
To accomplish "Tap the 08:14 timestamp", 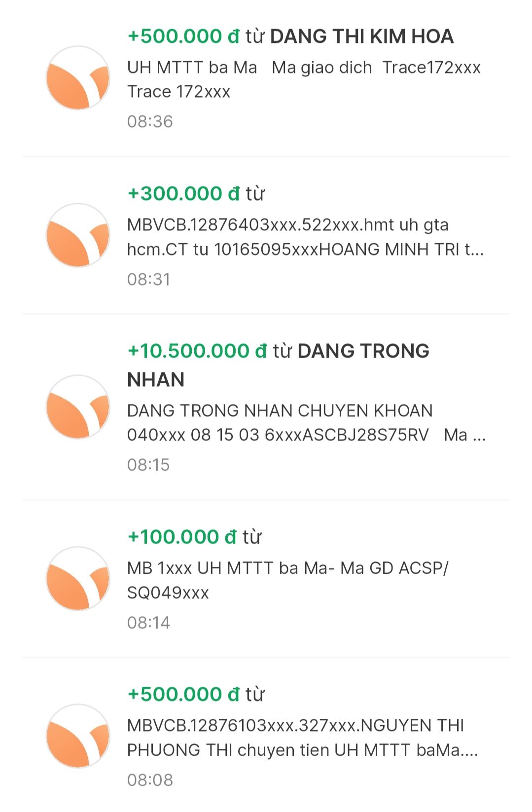I will coord(148,623).
